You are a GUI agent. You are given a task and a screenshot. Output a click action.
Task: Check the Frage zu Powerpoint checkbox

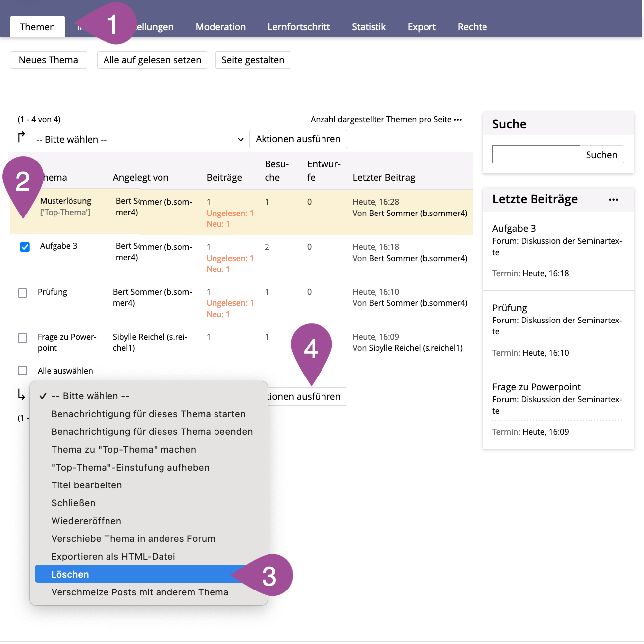(23, 338)
